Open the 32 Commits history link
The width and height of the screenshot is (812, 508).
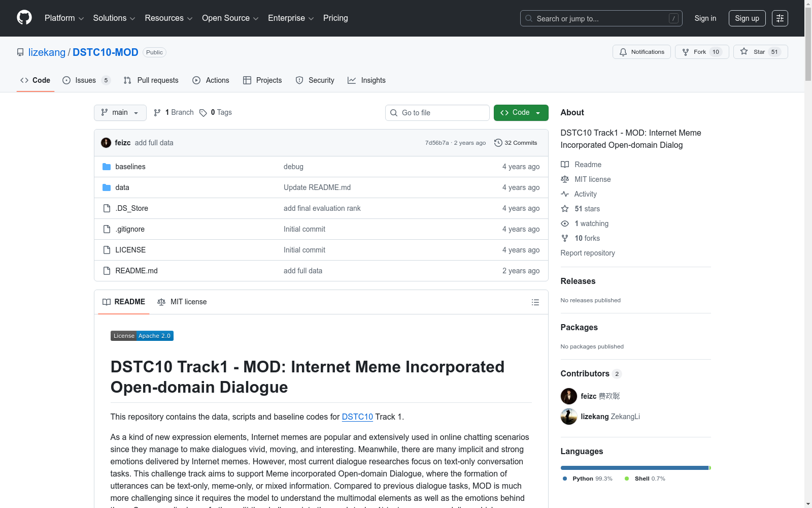pos(516,143)
